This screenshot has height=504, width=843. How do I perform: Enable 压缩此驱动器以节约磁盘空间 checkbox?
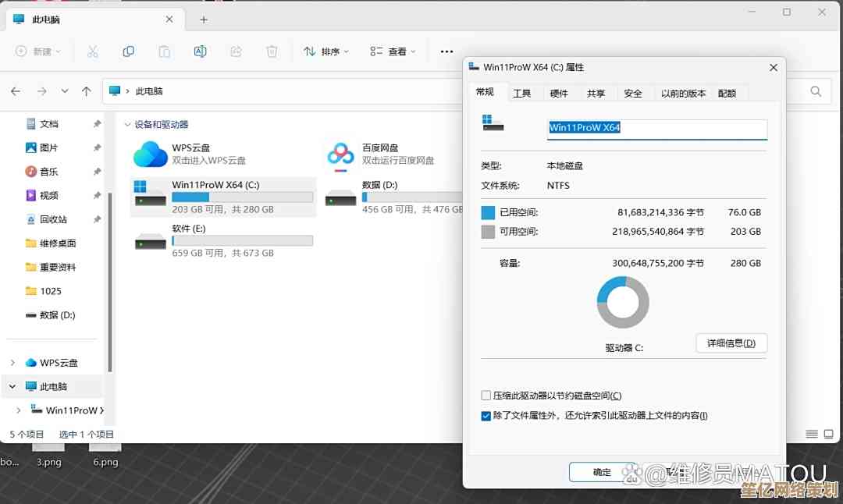coord(486,396)
